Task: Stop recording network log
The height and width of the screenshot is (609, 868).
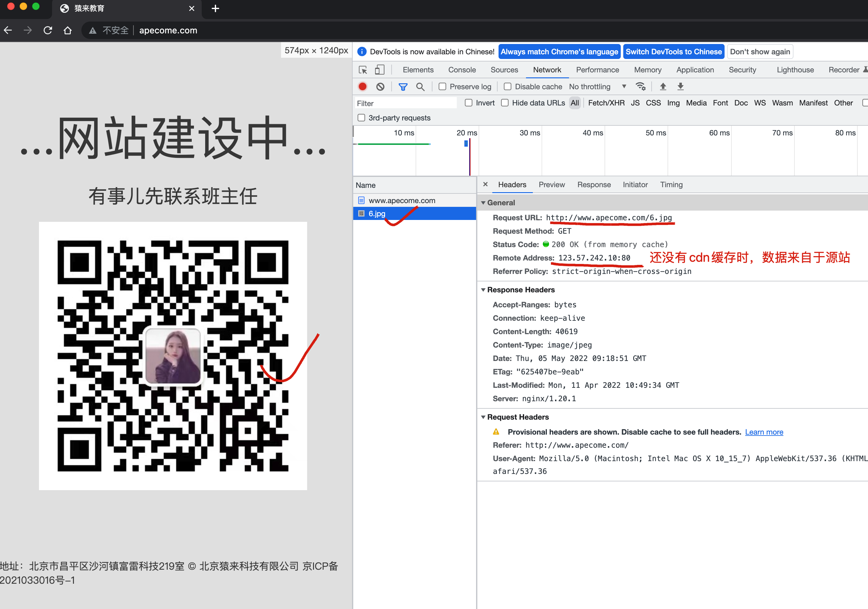Action: [x=362, y=87]
